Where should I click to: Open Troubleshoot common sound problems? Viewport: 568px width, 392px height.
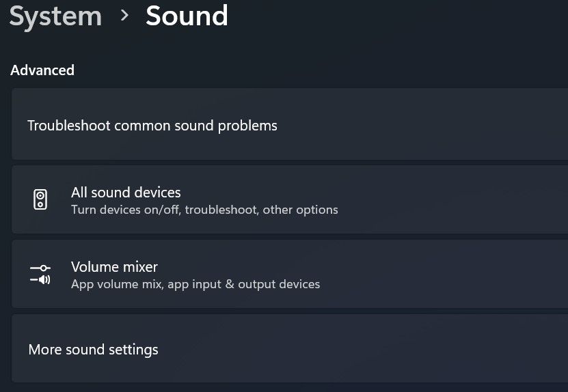(152, 126)
